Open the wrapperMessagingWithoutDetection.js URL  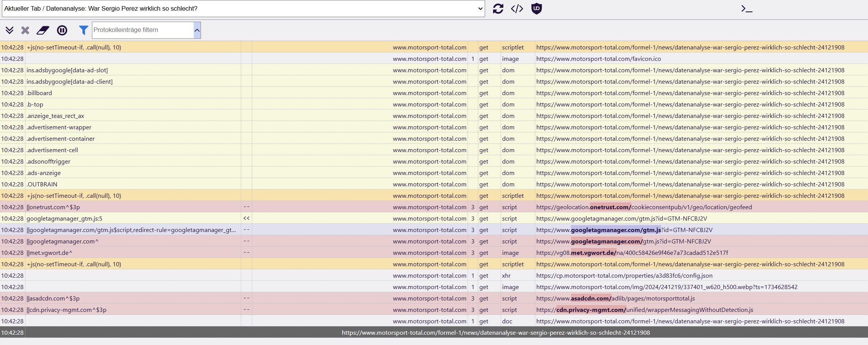coord(645,310)
